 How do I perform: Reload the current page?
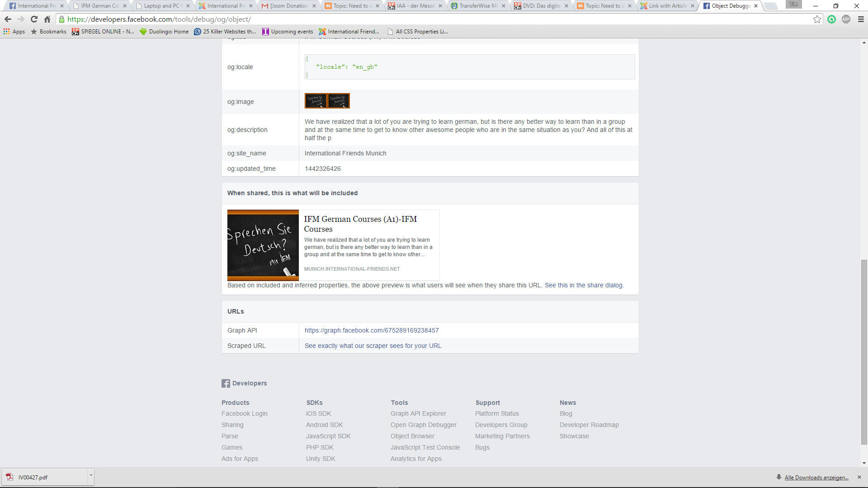(x=34, y=19)
